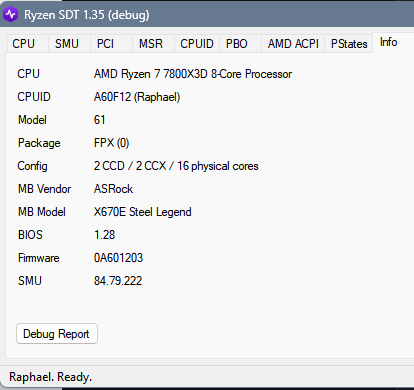This screenshot has width=414, height=390.
Task: Open the AMD ACPI tab
Action: [x=293, y=44]
